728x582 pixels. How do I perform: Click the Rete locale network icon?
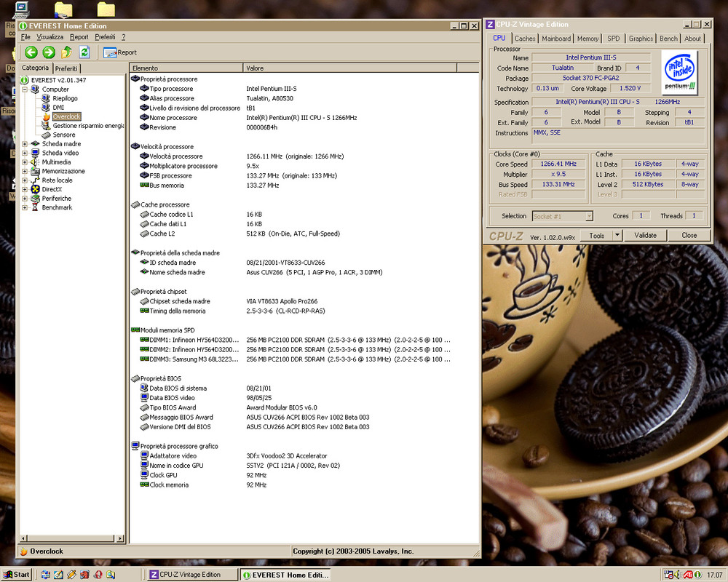point(35,180)
